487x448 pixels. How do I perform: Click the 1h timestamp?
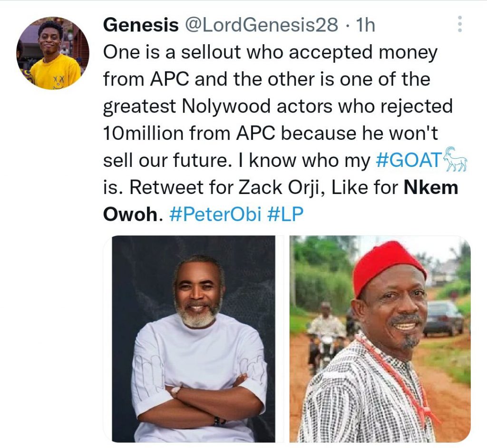coord(365,25)
